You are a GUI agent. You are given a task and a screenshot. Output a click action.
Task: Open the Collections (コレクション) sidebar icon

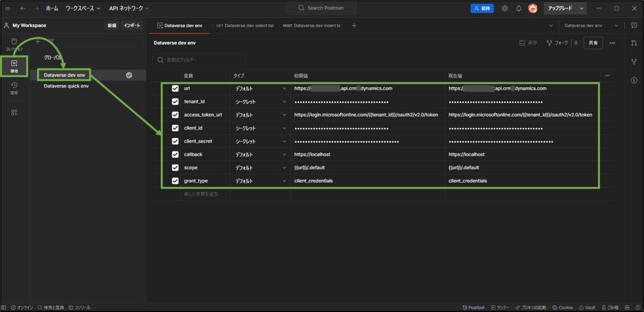14,44
